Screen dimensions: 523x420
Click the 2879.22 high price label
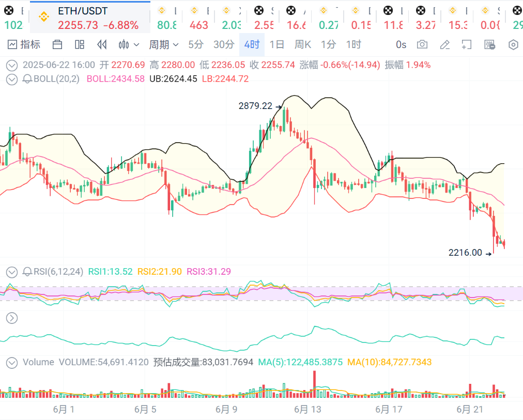[x=255, y=106]
